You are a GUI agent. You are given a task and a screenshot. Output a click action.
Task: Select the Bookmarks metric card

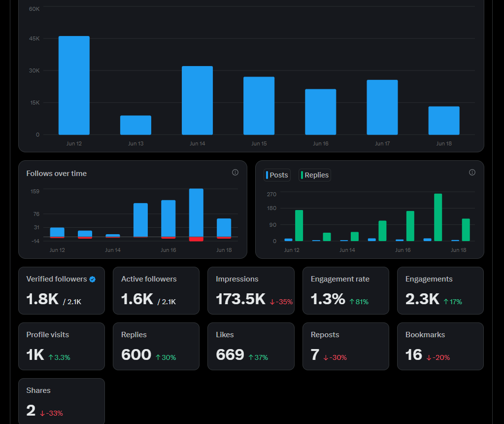pos(440,347)
